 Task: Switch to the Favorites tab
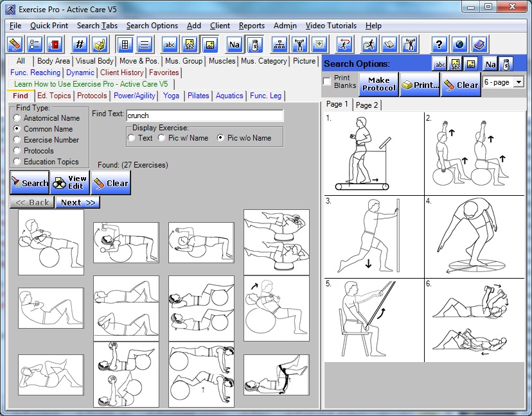coord(164,73)
